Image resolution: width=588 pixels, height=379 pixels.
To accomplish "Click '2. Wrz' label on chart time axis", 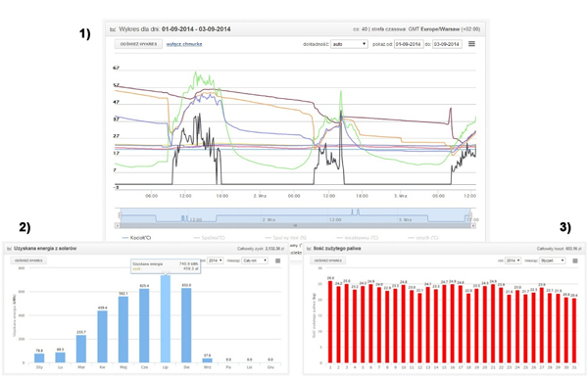I will (x=260, y=196).
